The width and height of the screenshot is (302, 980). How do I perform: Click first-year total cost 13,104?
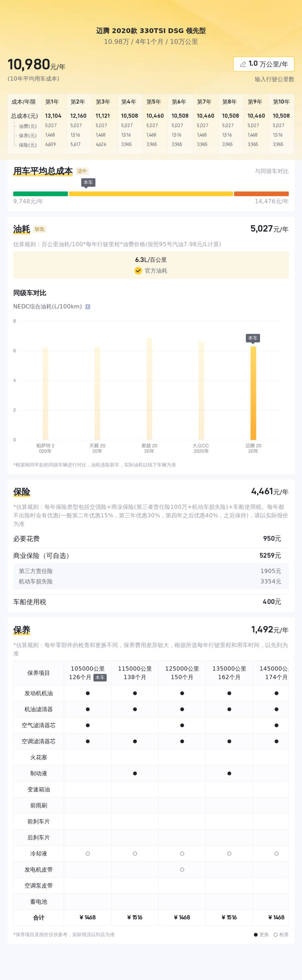(53, 116)
